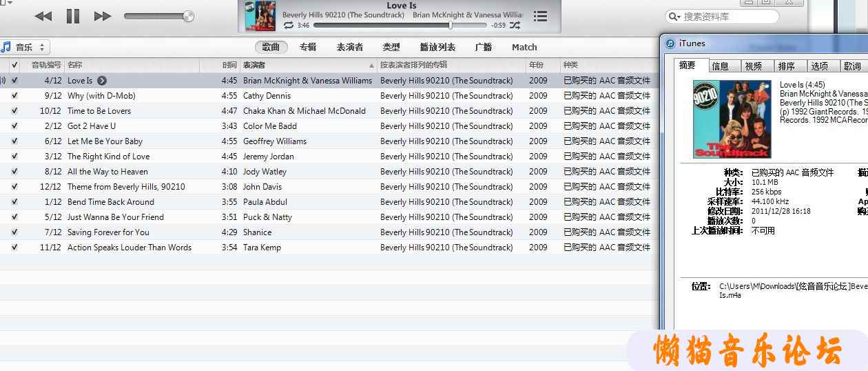Click the album cover in the info window
The image size is (868, 371).
[x=732, y=119]
